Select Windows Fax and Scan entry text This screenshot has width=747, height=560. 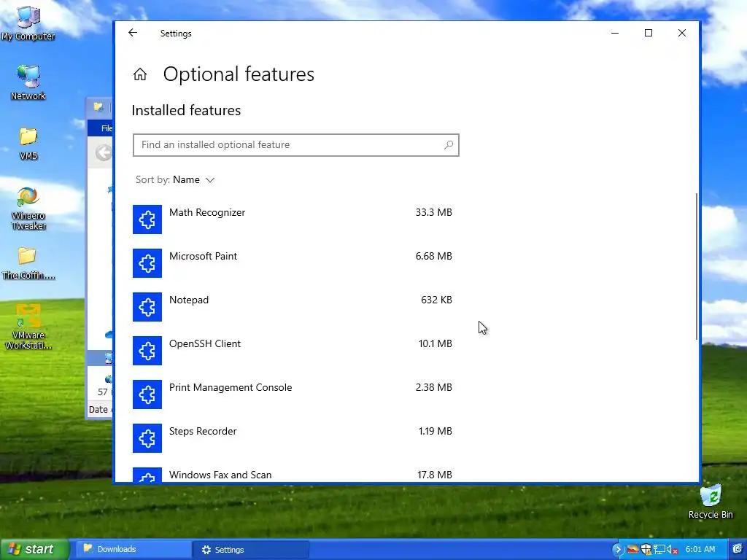pos(220,475)
